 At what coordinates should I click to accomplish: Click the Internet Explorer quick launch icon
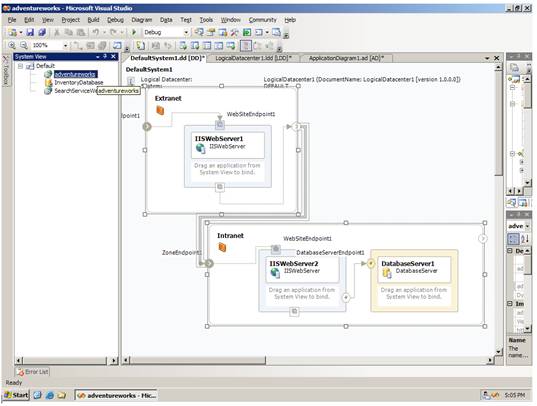coord(49,395)
